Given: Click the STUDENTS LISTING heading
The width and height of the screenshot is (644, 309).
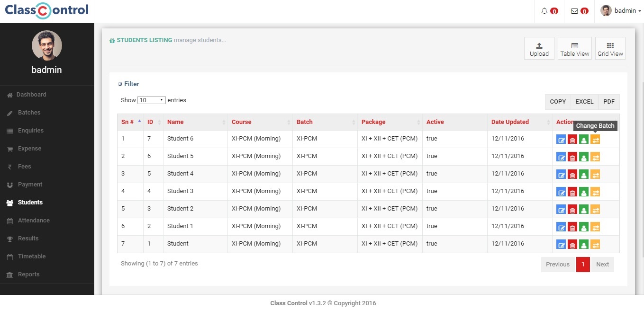Looking at the screenshot, I should [x=144, y=40].
